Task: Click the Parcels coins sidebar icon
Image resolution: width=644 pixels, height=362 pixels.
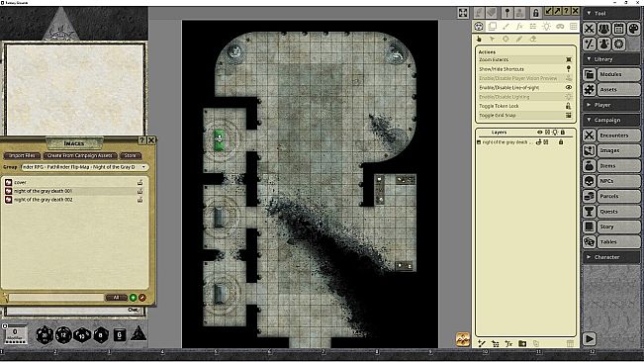Action: tap(590, 196)
